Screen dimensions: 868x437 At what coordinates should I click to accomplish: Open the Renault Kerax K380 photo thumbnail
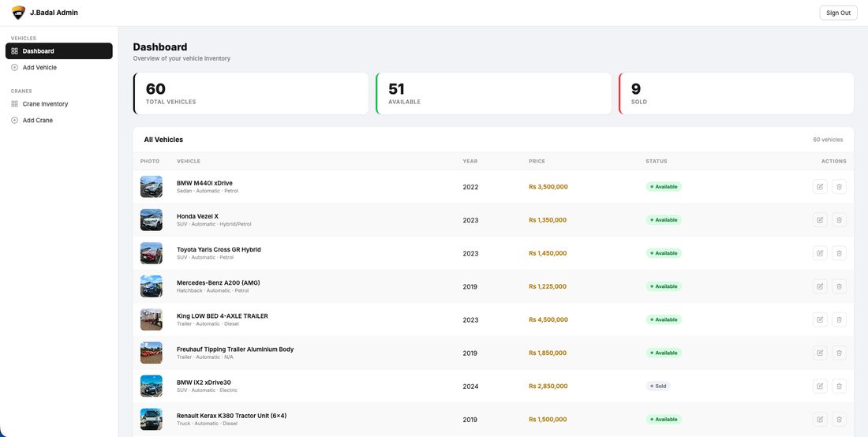pyautogui.click(x=152, y=420)
